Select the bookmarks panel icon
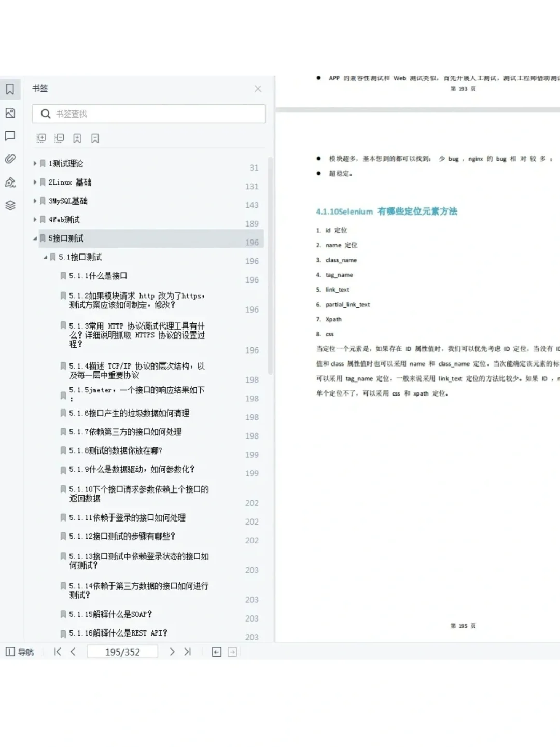 (x=10, y=89)
